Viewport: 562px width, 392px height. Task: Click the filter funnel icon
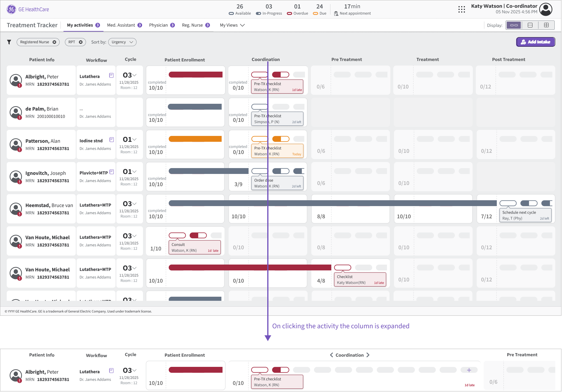[x=9, y=42]
